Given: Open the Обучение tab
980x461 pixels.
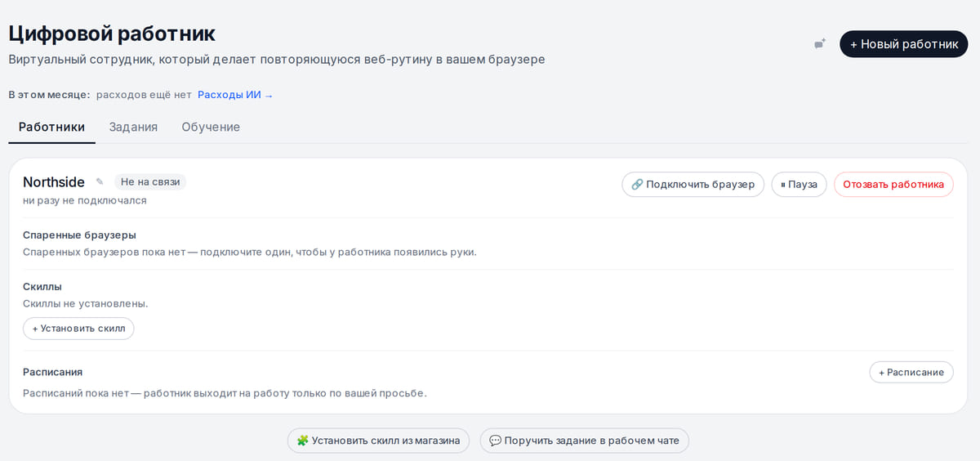Looking at the screenshot, I should point(211,128).
